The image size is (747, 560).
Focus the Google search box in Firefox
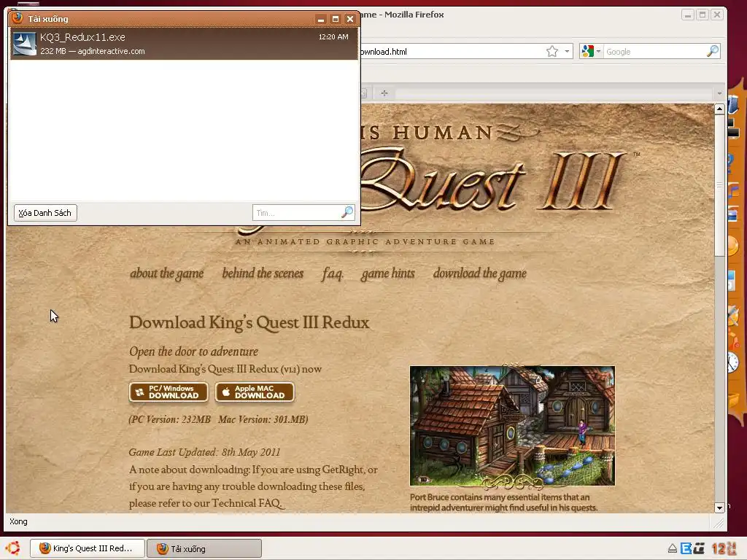pyautogui.click(x=655, y=52)
